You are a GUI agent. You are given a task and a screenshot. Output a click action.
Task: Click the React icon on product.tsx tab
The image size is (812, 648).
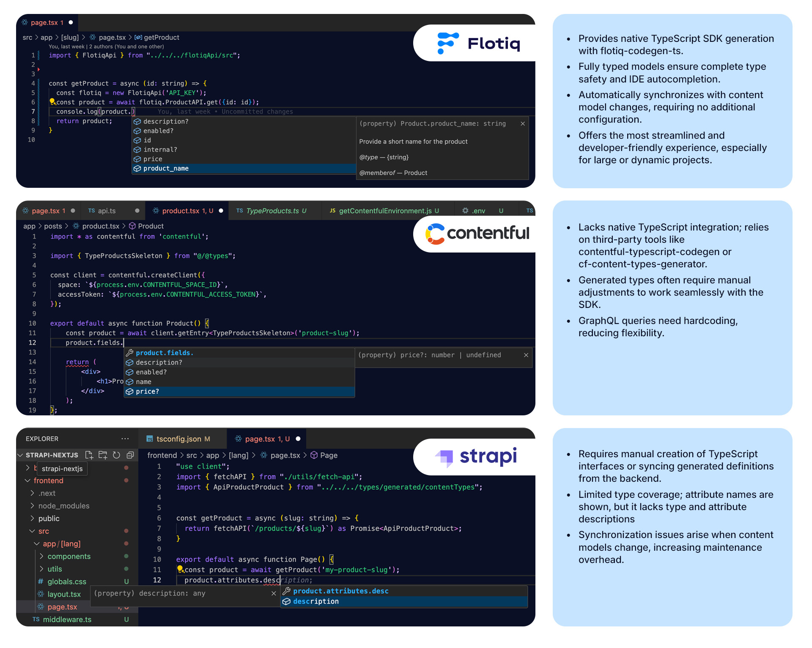coord(156,211)
